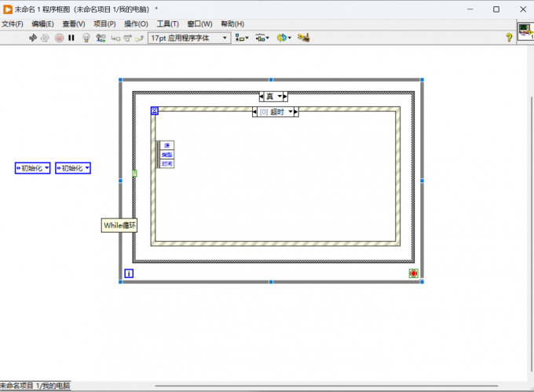The image size is (534, 392).
Task: Open the 编辑(E) menu
Action: (x=42, y=24)
